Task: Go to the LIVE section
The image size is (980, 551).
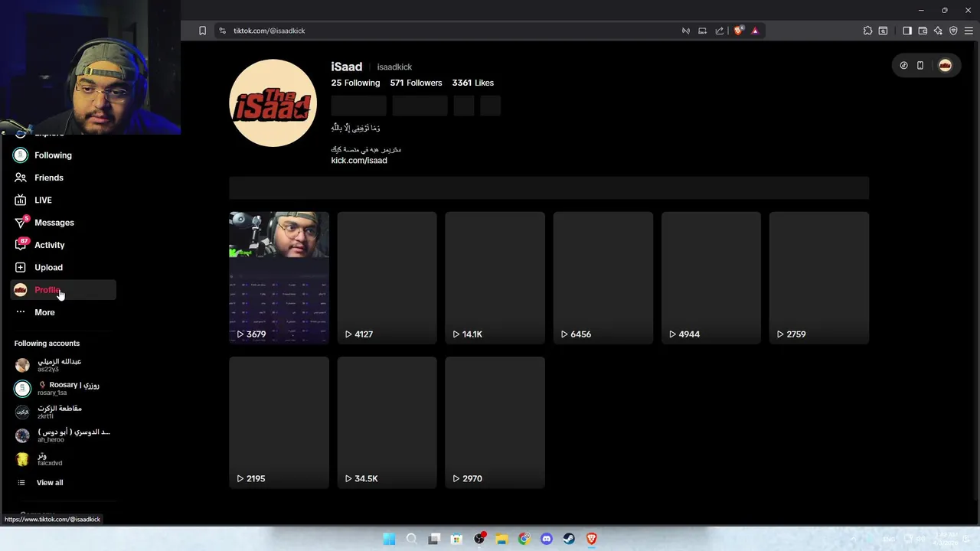Action: (43, 201)
